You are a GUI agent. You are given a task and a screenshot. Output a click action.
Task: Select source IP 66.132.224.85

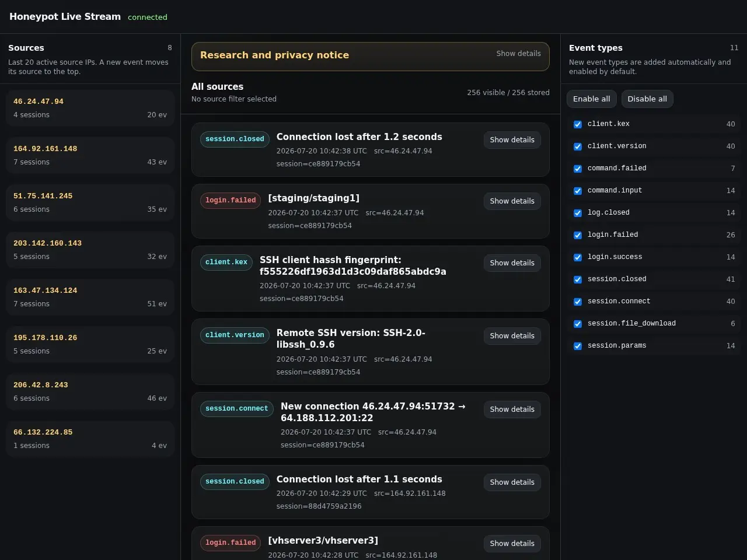[x=90, y=439]
